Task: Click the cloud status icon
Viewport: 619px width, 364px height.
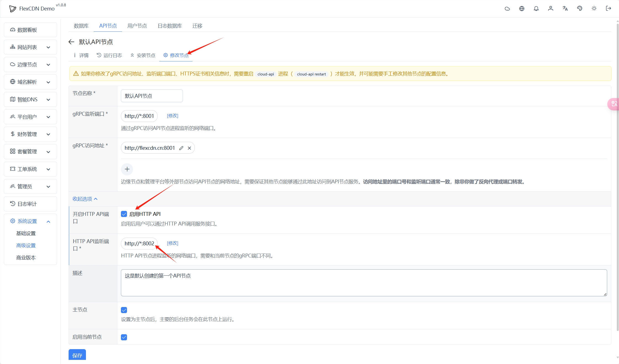Action: 507,9
